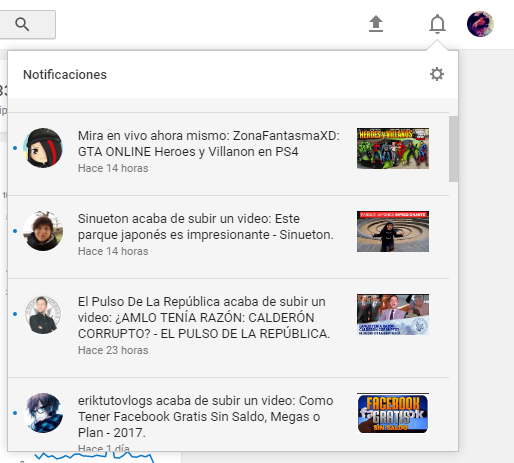
Task: Open notification settings gear icon
Action: point(437,74)
